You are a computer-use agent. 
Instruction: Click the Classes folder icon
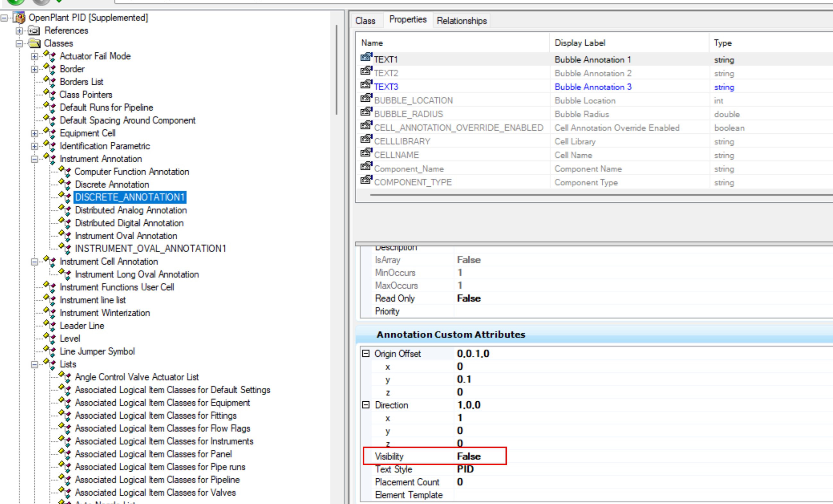point(34,43)
